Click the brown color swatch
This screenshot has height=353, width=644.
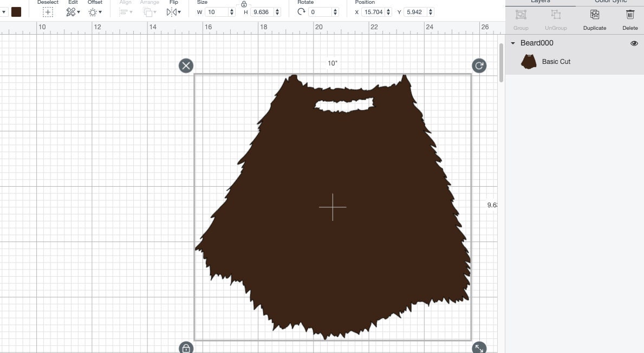tap(16, 11)
